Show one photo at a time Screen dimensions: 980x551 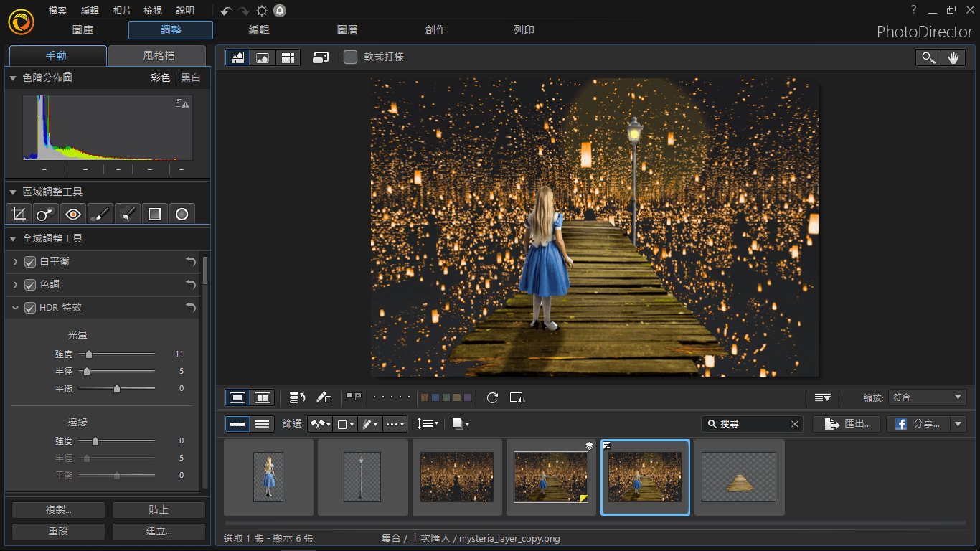pos(238,397)
